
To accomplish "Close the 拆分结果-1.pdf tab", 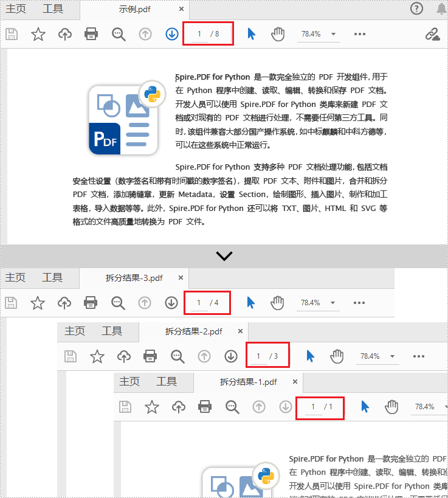I will tap(295, 381).
